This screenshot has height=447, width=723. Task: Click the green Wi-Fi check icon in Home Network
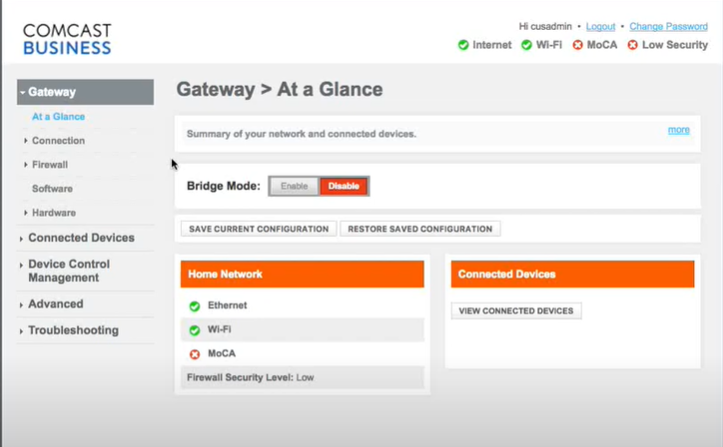click(195, 330)
